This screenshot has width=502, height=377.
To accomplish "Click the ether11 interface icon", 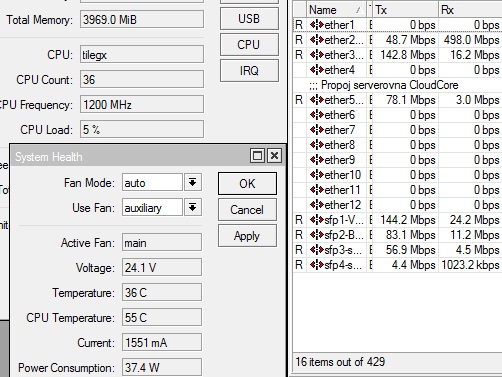I will click(x=316, y=190).
